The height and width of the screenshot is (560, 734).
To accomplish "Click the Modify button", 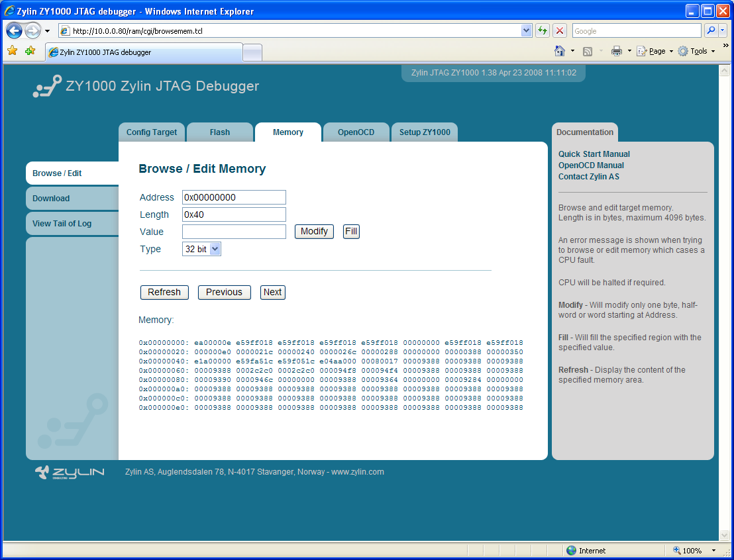I will pos(314,231).
